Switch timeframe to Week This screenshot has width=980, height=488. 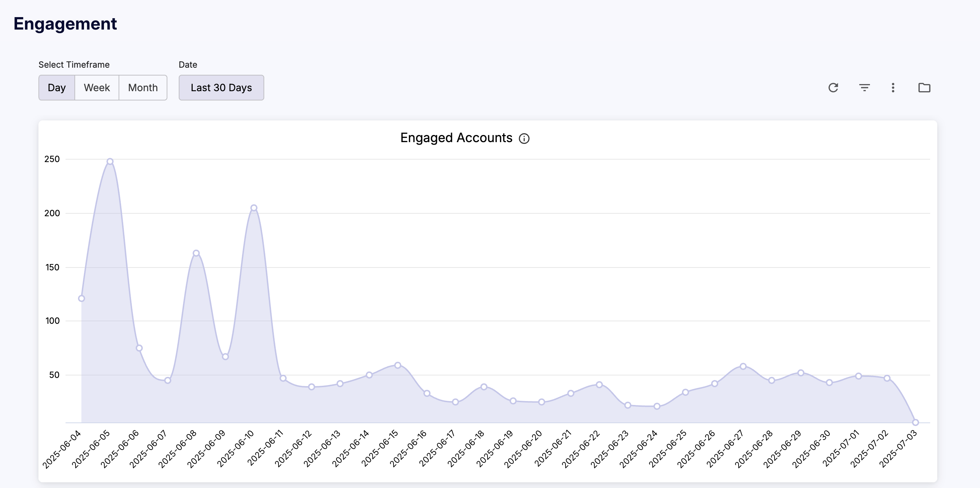click(96, 88)
